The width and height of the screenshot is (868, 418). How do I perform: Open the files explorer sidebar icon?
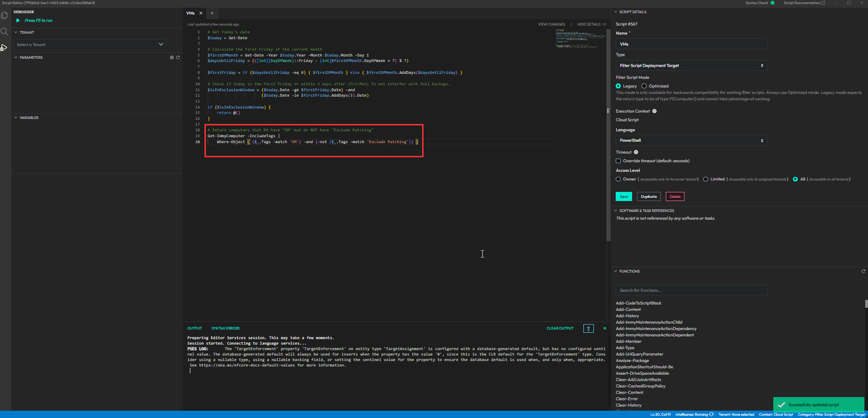[x=5, y=15]
